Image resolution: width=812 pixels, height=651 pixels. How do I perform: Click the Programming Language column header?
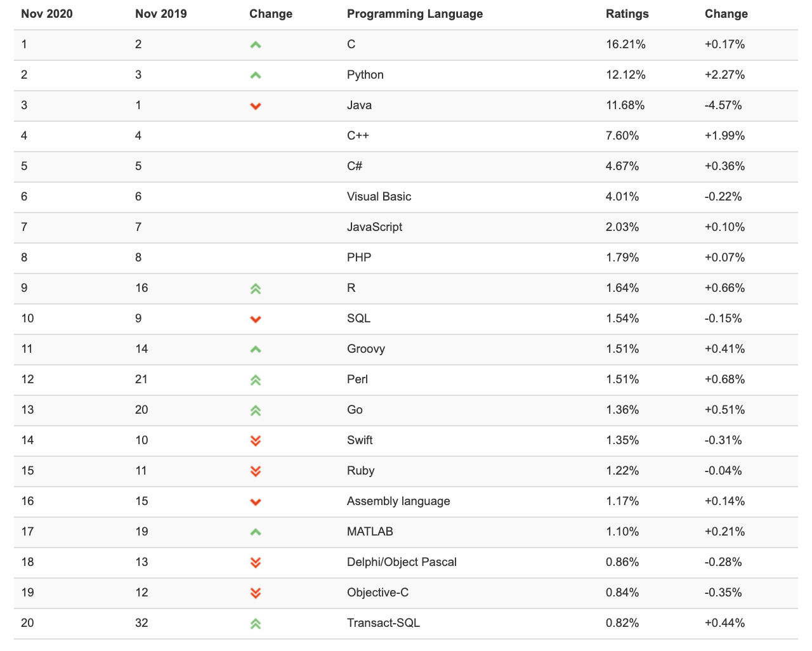[415, 14]
